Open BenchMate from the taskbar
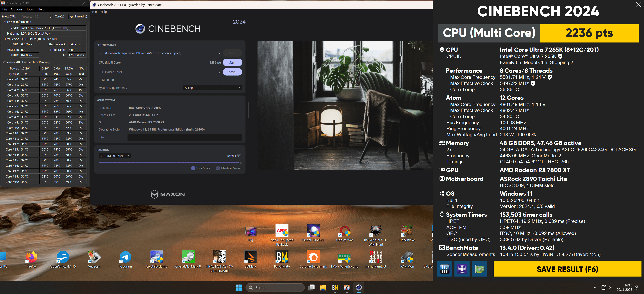Image resolution: width=644 pixels, height=294 pixels. pos(335,288)
